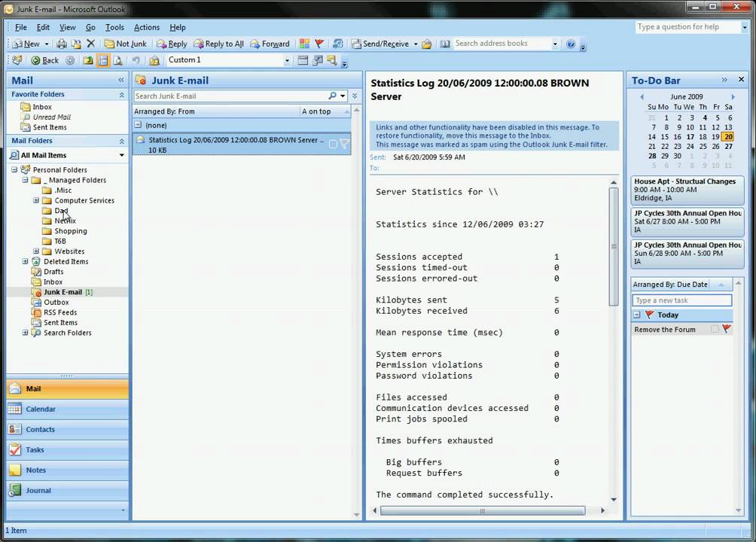
Task: Select the Outbox folder
Action: (56, 303)
